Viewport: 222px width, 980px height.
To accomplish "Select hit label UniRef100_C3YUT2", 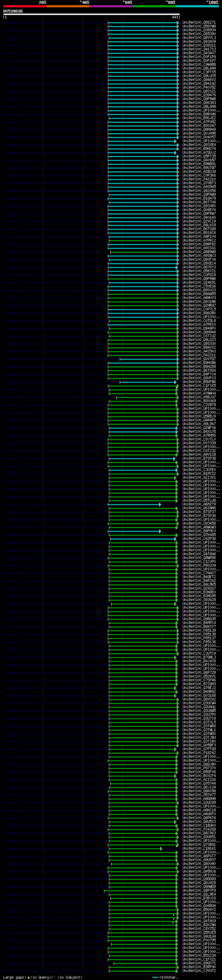I will tap(199, 970).
